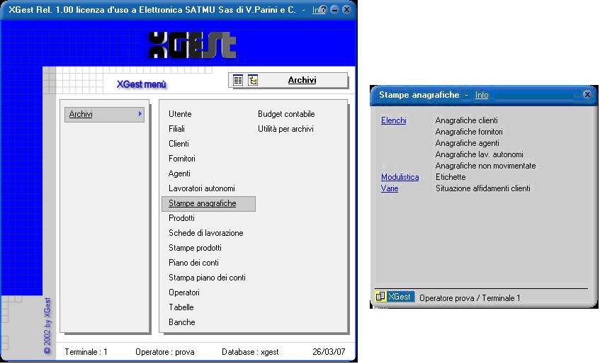Click the Modulistica link
Viewport: 600px width, 364px height.
tap(400, 177)
